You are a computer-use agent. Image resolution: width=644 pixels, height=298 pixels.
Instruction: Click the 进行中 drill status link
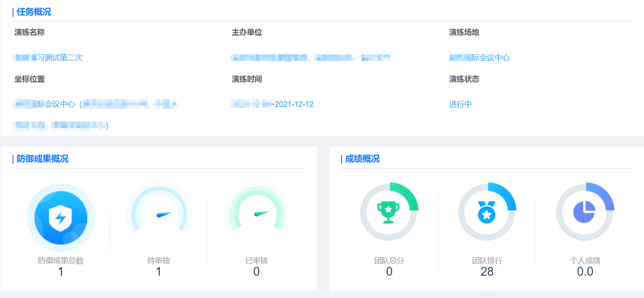coord(460,104)
